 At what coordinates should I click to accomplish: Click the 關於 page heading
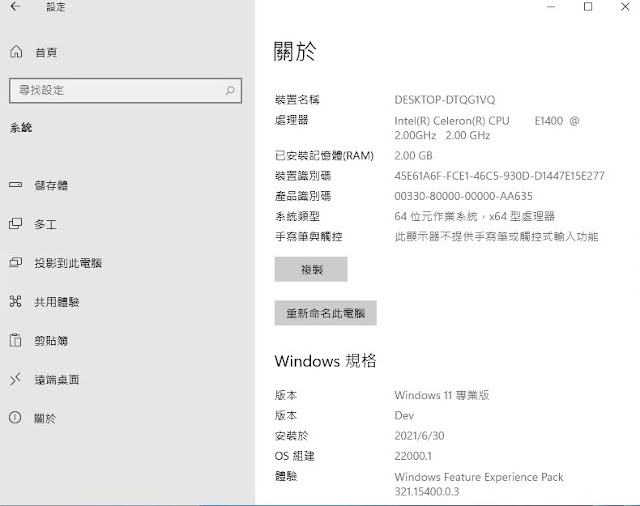pyautogui.click(x=295, y=51)
